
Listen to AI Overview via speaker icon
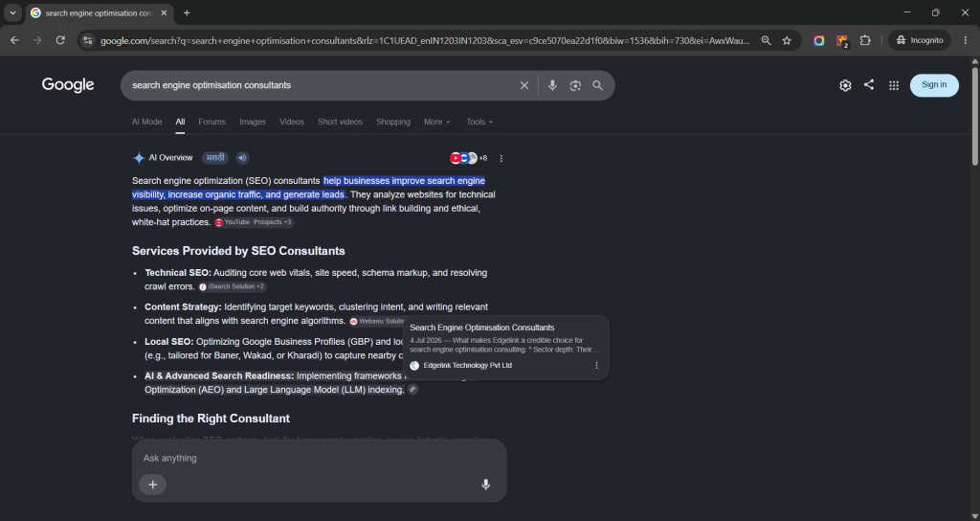click(242, 158)
